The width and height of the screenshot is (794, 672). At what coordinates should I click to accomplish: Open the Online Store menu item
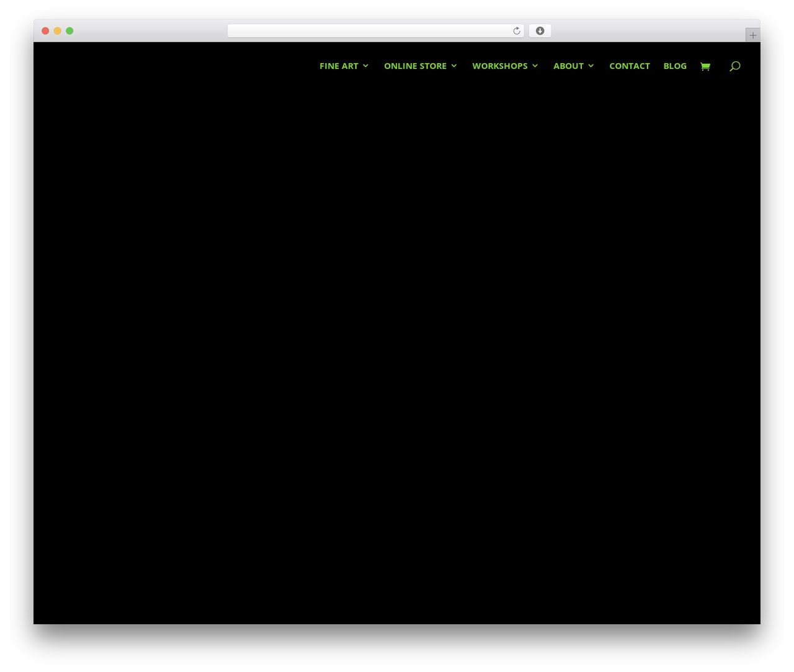415,66
